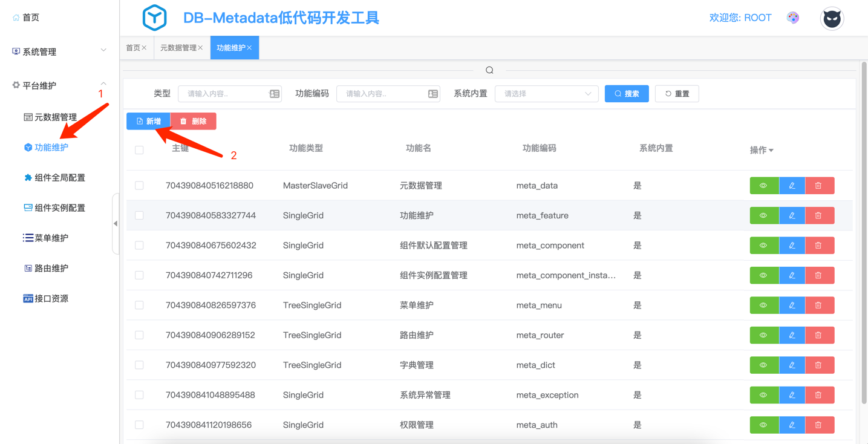Expand the 系统管理 sidebar menu
Viewport: 868px width, 444px height.
[59, 51]
